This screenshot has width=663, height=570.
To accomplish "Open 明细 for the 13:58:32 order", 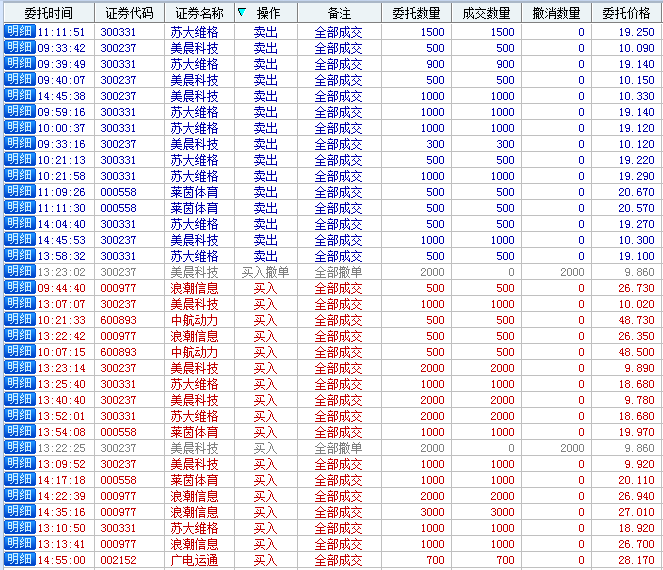I will coord(19,255).
